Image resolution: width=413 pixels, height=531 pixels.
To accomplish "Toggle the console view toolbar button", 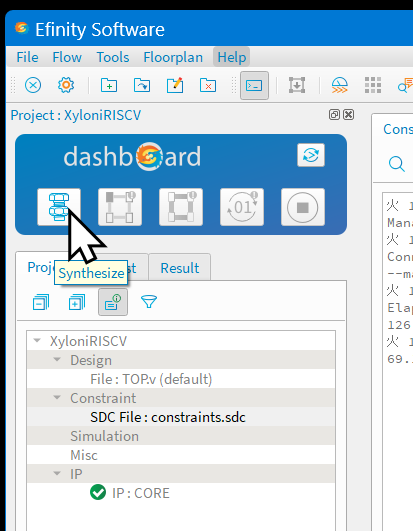I will coord(254,85).
